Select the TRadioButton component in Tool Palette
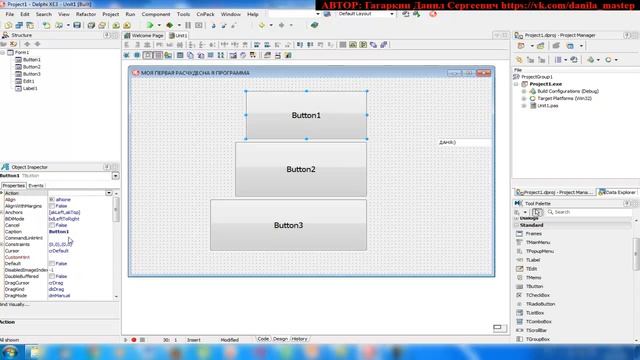 [540, 304]
